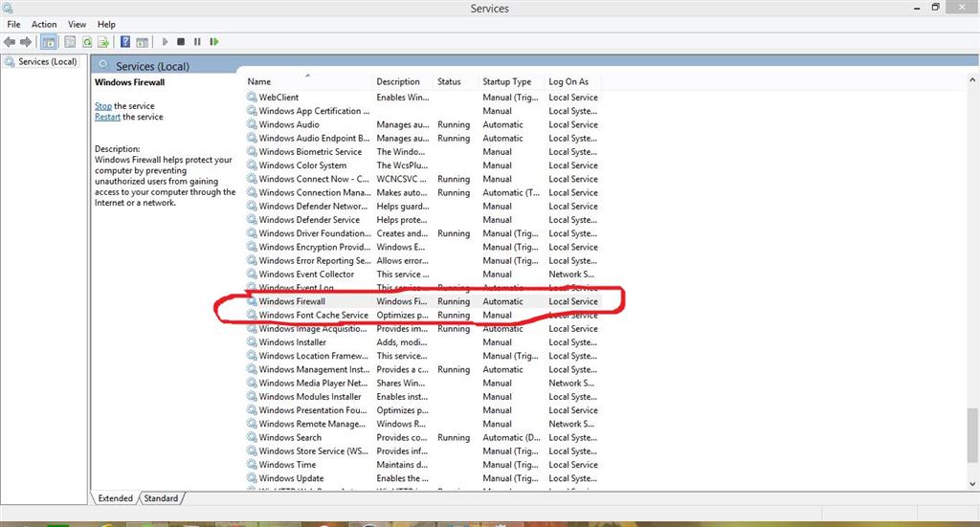Click the Start Service play icon
The height and width of the screenshot is (527, 980).
tap(165, 42)
